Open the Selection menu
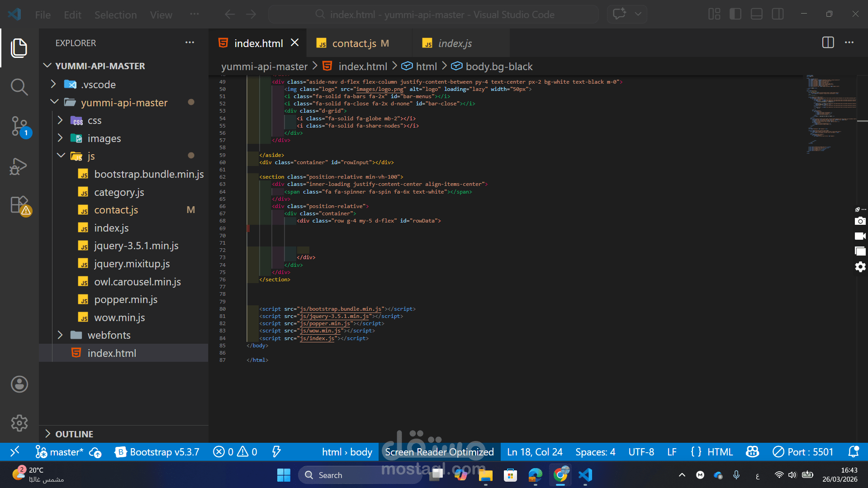The image size is (868, 488). click(x=115, y=15)
